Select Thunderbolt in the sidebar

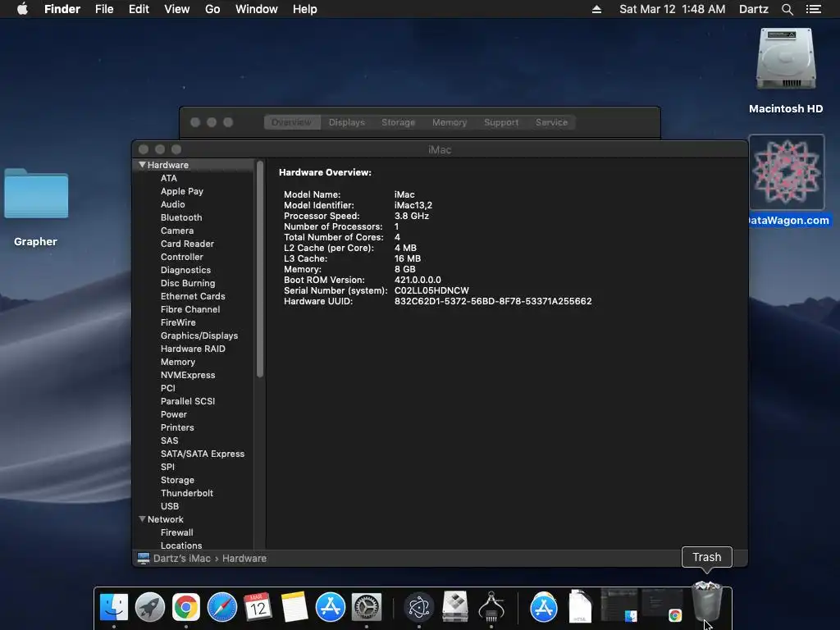coord(186,493)
